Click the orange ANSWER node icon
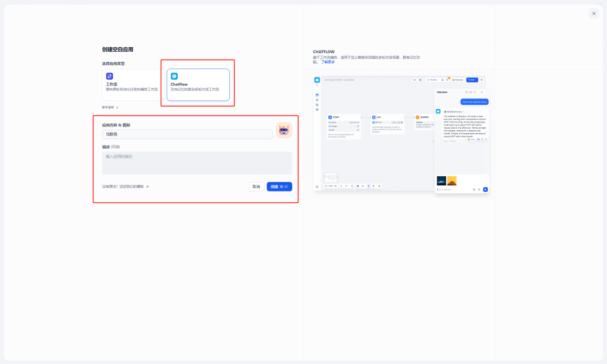Viewport: 607px width, 364px height. click(418, 117)
